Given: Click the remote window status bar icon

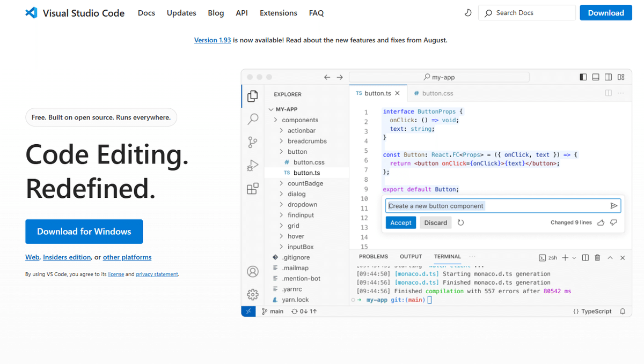Looking at the screenshot, I should click(248, 311).
